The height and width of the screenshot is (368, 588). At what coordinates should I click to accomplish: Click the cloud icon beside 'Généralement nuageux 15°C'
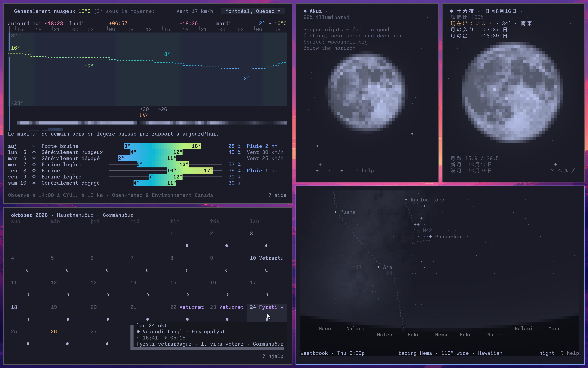(9, 11)
